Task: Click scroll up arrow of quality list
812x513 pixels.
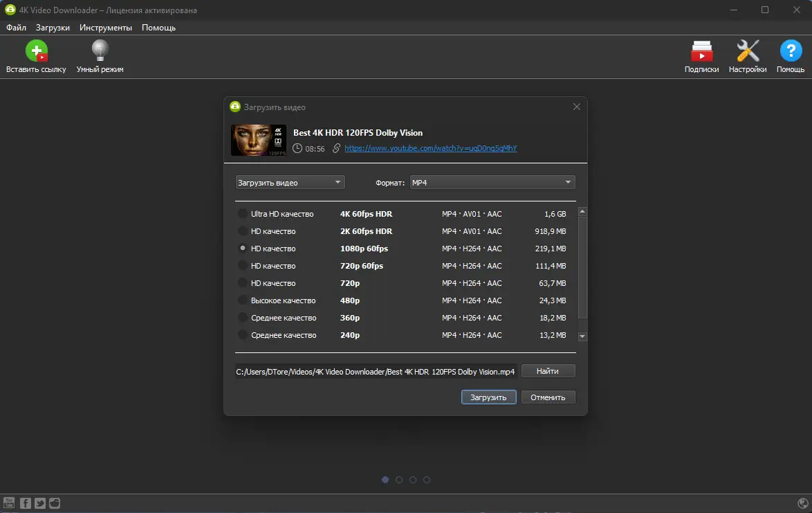Action: pyautogui.click(x=582, y=211)
